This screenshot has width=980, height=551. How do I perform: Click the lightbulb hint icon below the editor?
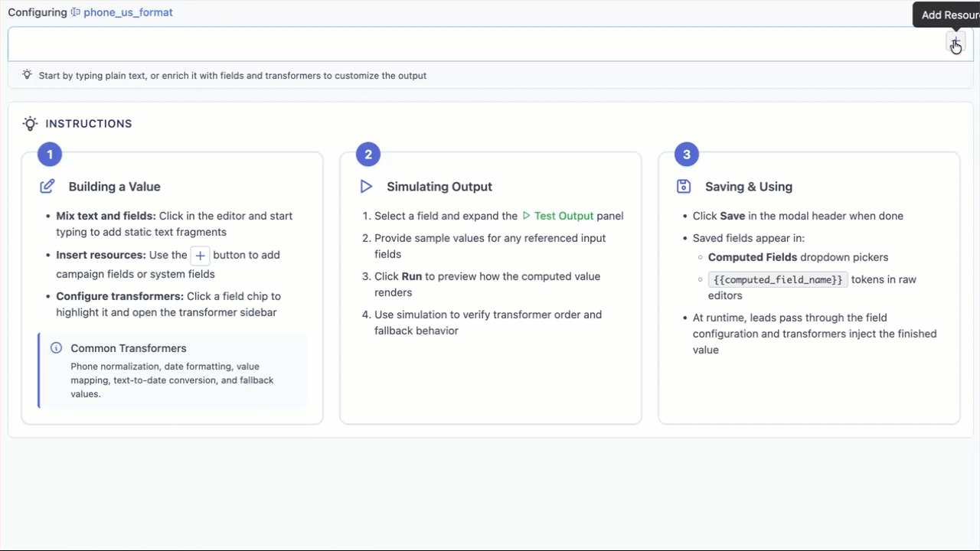[x=28, y=75]
